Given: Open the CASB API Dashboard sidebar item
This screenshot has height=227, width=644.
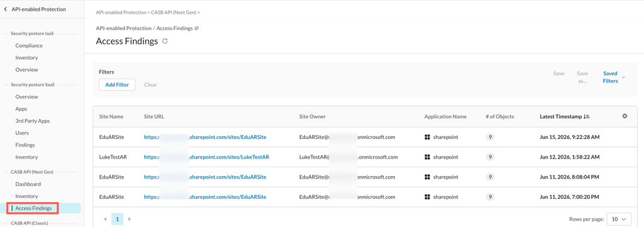Looking at the screenshot, I should point(28,184).
